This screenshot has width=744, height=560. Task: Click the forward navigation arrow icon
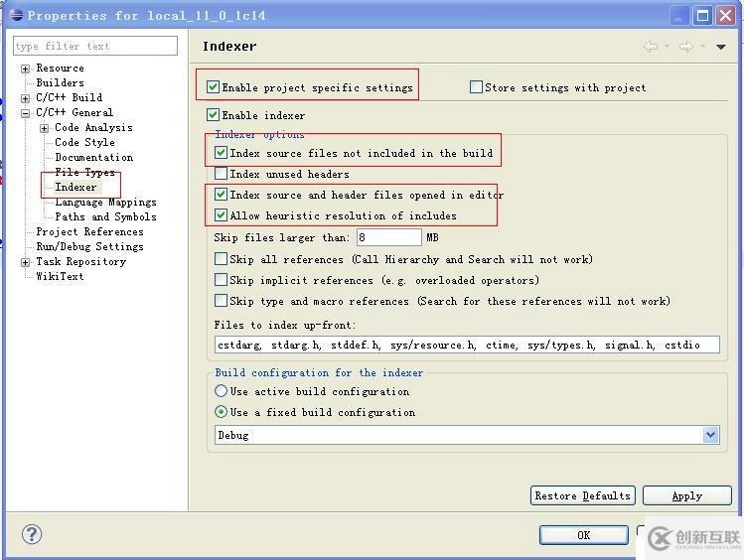685,46
